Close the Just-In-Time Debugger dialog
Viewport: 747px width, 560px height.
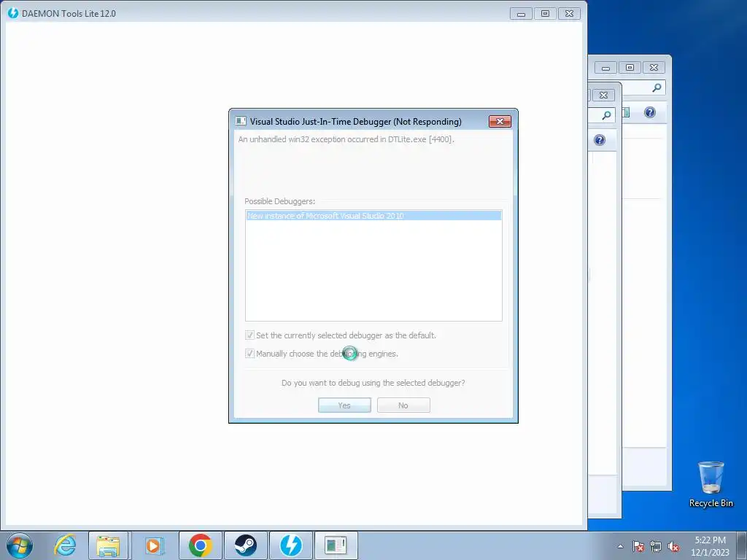point(500,122)
